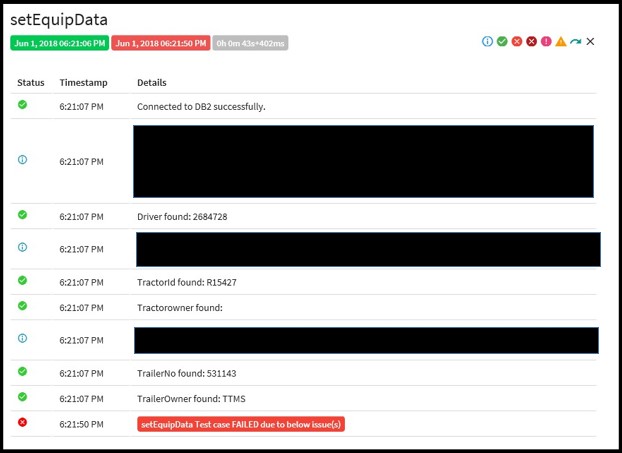The height and width of the screenshot is (453, 622).
Task: Click pass icon in Driver found row
Action: pos(23,215)
